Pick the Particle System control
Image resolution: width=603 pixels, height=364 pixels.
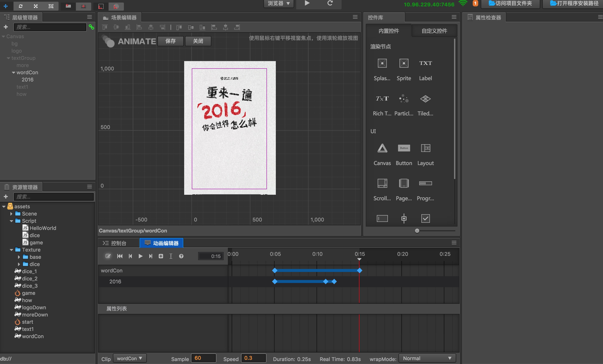click(404, 99)
